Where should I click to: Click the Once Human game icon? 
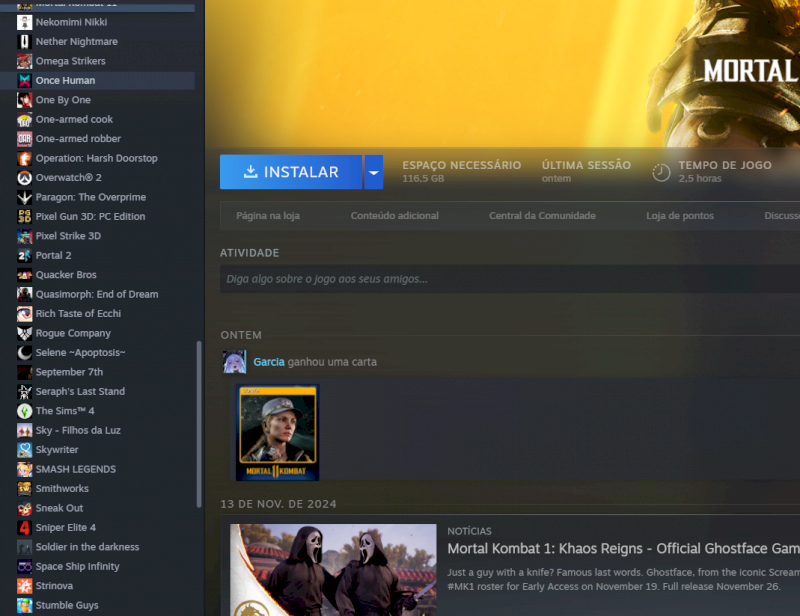click(x=25, y=80)
